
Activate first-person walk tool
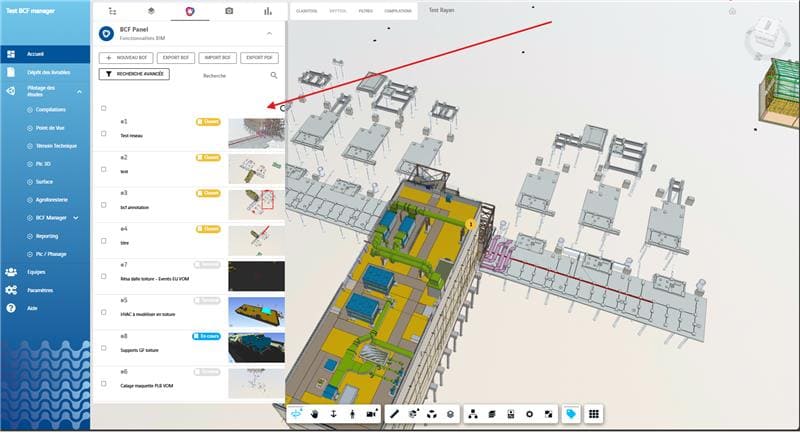351,413
